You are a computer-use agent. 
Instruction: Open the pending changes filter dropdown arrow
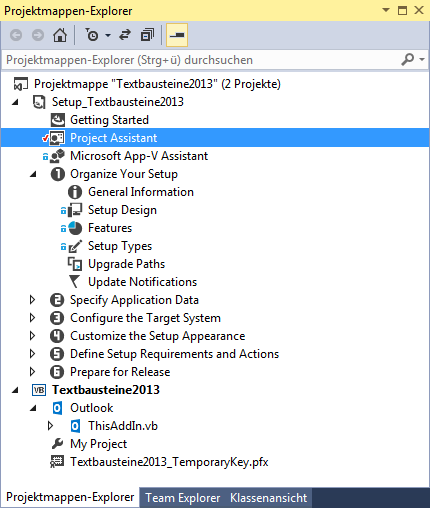108,35
